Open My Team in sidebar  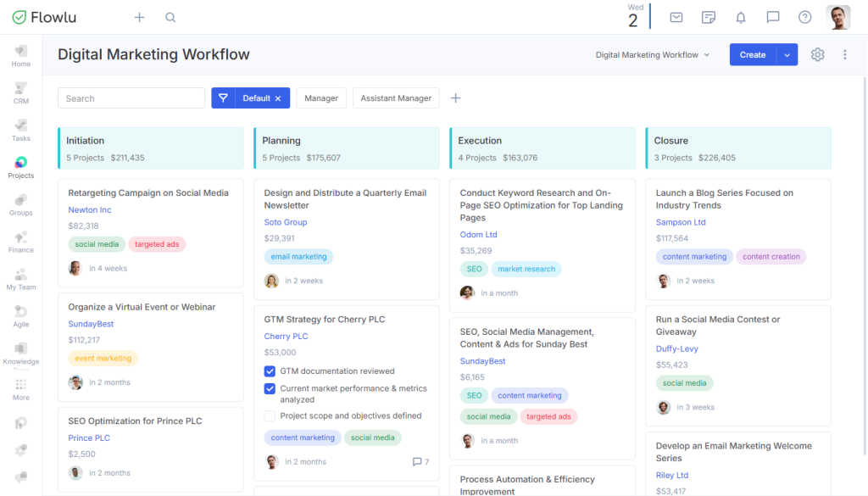21,279
